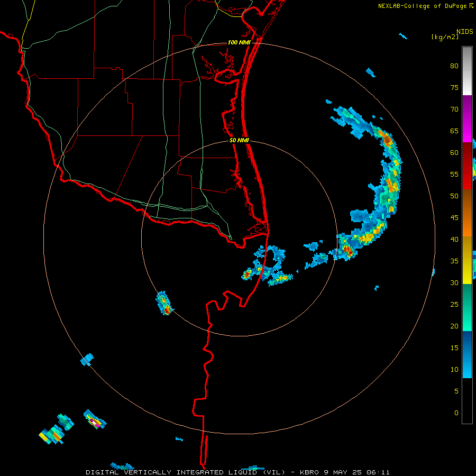Click the 06:11 timestamp

point(379,472)
